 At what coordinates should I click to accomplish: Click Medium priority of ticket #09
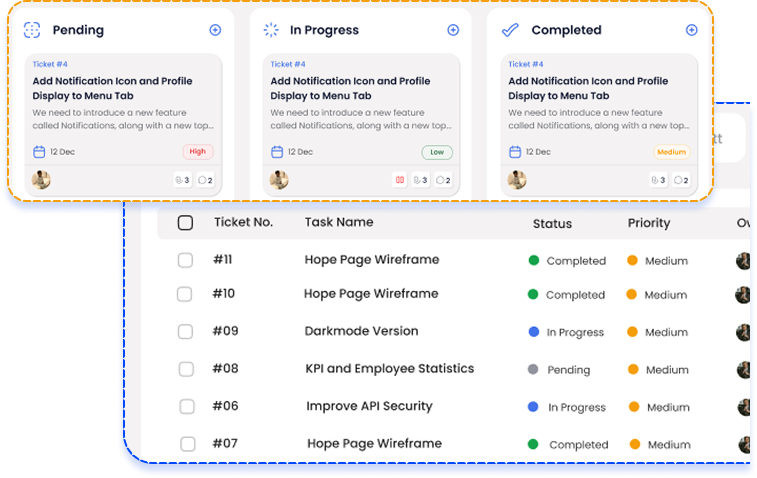coord(658,332)
